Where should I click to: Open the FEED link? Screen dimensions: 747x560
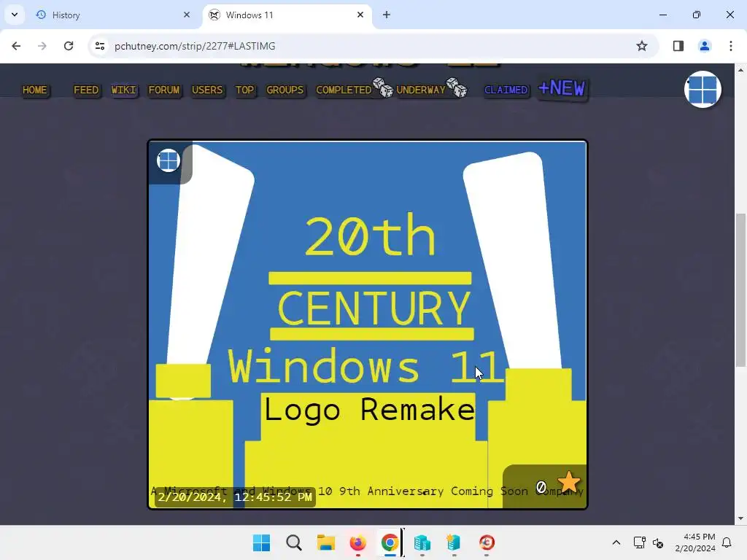[86, 90]
